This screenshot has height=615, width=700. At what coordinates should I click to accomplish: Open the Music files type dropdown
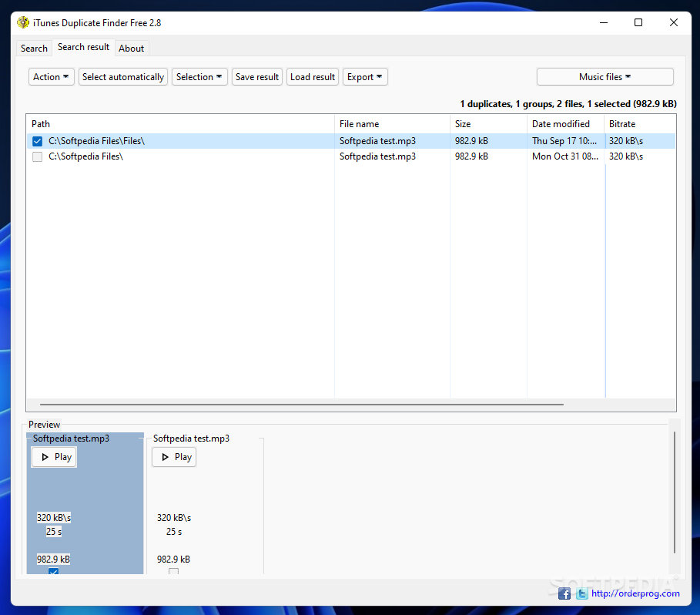pyautogui.click(x=605, y=77)
